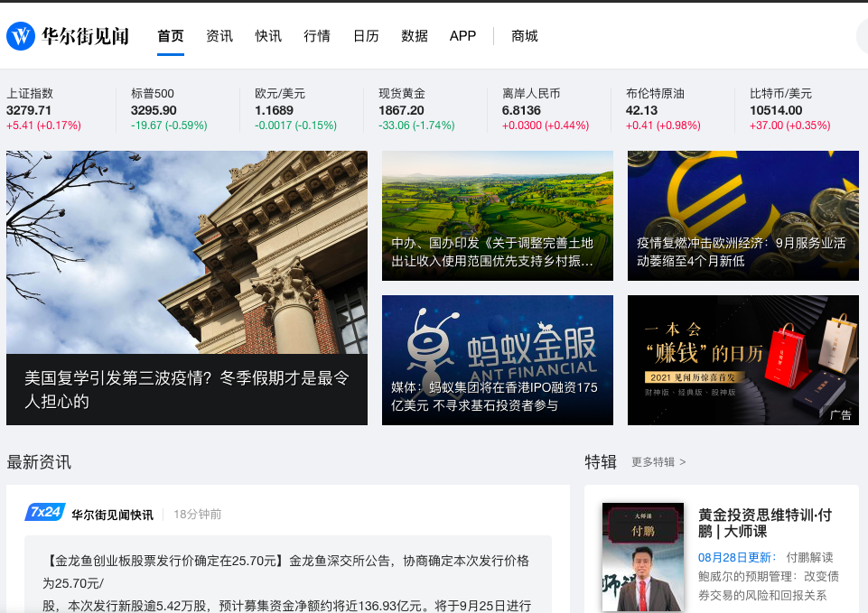Go to the 资讯 section
868x613 pixels.
(219, 36)
